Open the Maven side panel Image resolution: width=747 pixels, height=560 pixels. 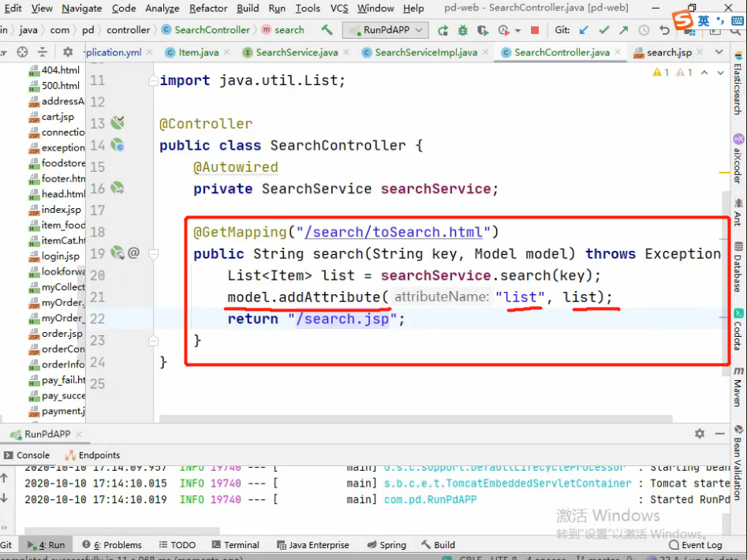738,386
